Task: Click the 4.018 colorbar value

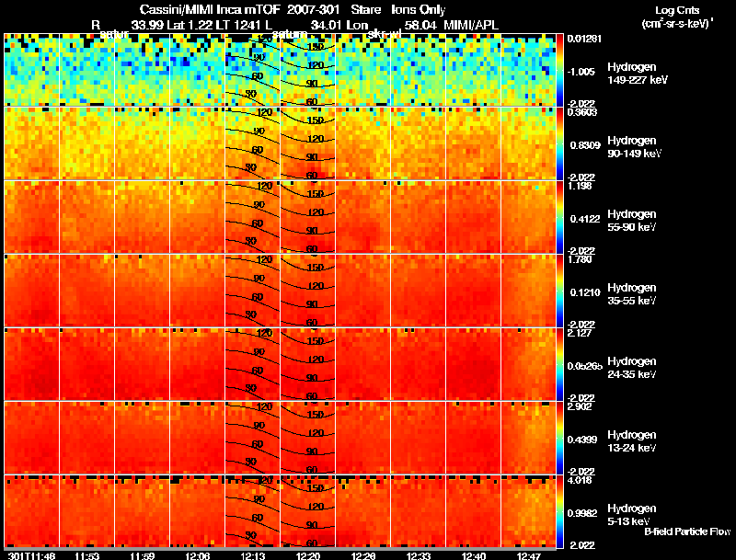Action: pos(580,480)
